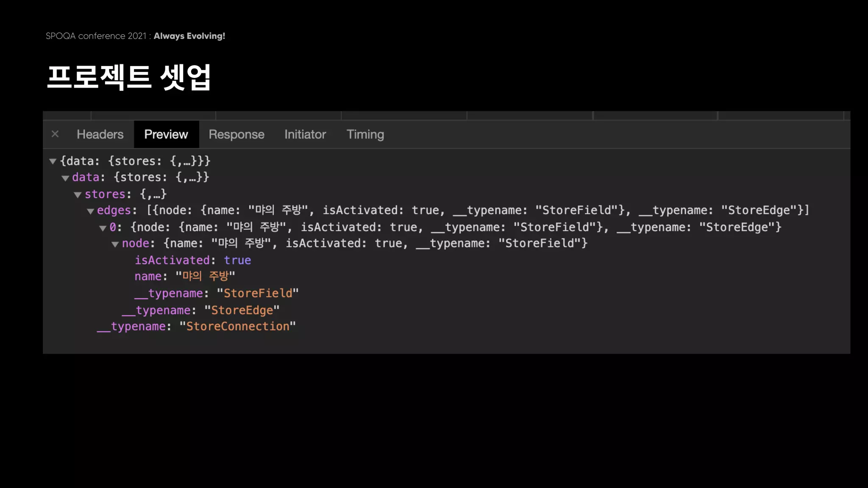Collapse the edges array
Viewport: 868px width, 488px height.
(x=90, y=211)
